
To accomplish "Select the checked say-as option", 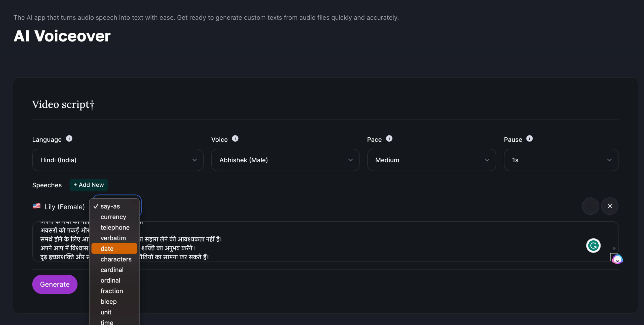I will (110, 206).
